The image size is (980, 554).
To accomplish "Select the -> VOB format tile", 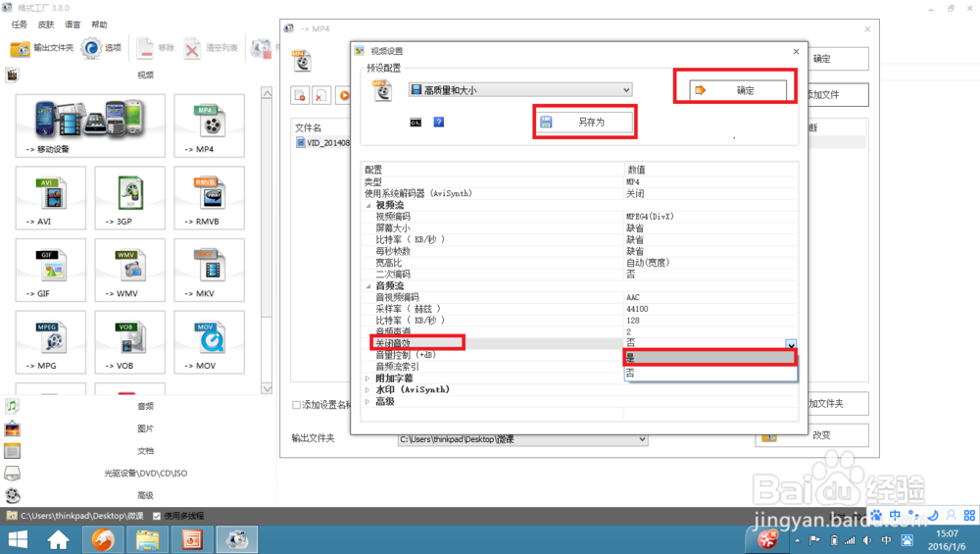I will click(130, 342).
